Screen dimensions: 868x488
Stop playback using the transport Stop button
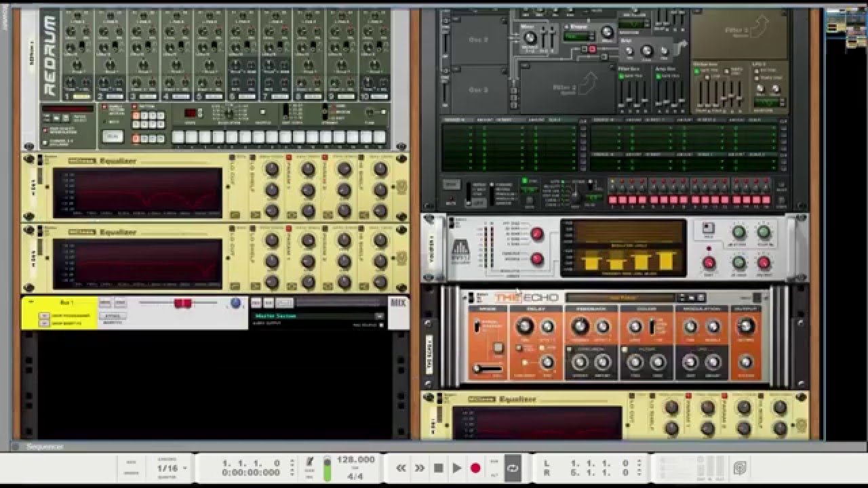coord(438,468)
